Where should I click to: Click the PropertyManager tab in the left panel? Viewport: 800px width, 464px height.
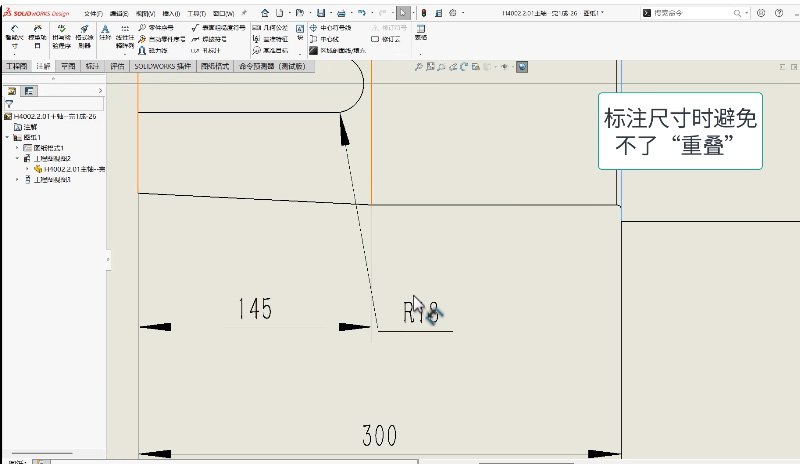pos(29,91)
